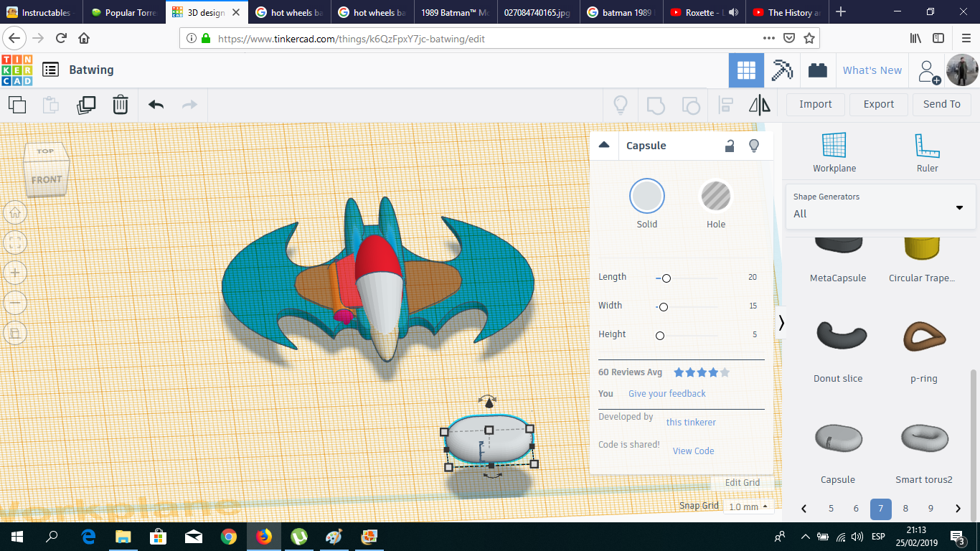Image resolution: width=980 pixels, height=551 pixels.
Task: Go to next shapes page
Action: 958,509
